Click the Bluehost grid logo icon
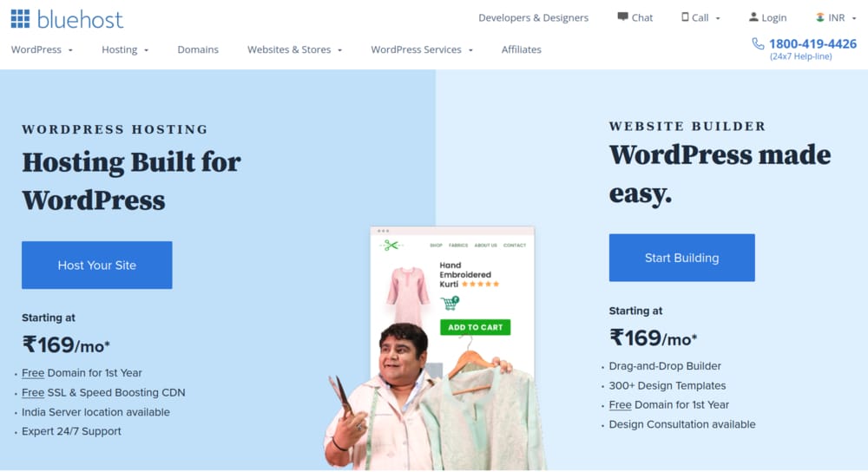The image size is (868, 472). (x=21, y=19)
